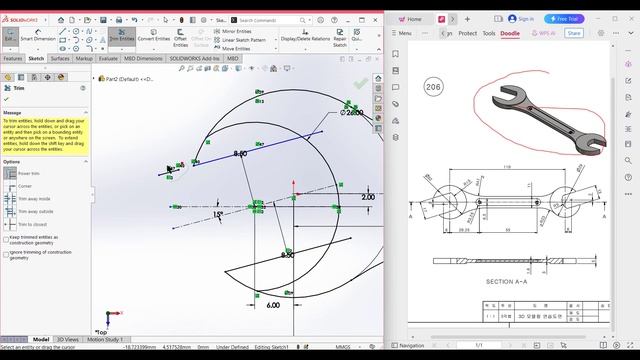This screenshot has height=360, width=640.
Task: Click the green checkmark to confirm Trim
Action: click(6, 99)
